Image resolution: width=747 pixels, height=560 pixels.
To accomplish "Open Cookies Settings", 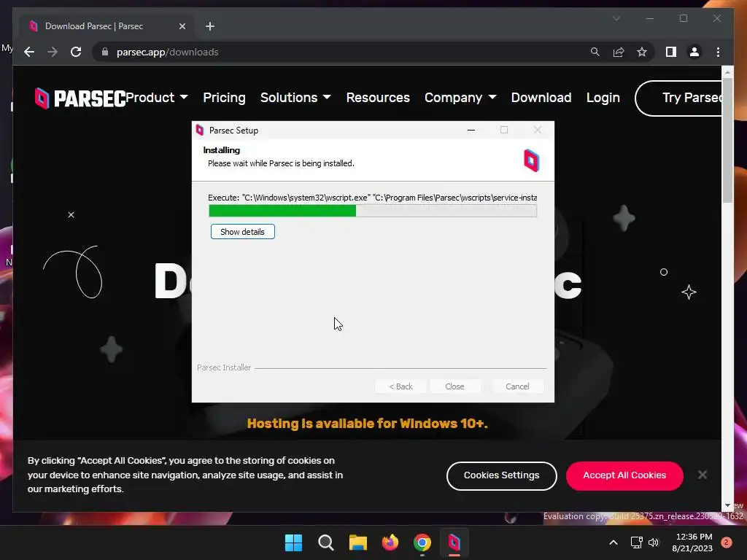I will (x=502, y=475).
